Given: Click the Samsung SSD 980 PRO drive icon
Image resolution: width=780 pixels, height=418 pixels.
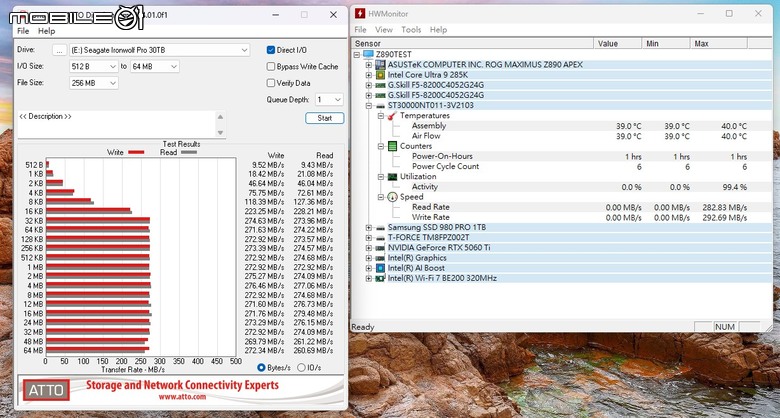Looking at the screenshot, I should (380, 227).
